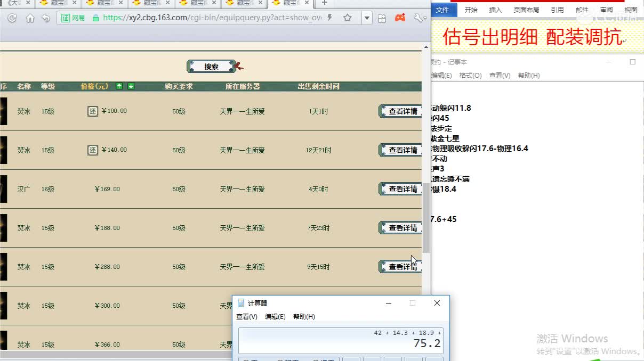Viewport: 644px width, 361px height.
Task: Open Calculator's 查看(V) menu
Action: tap(247, 316)
